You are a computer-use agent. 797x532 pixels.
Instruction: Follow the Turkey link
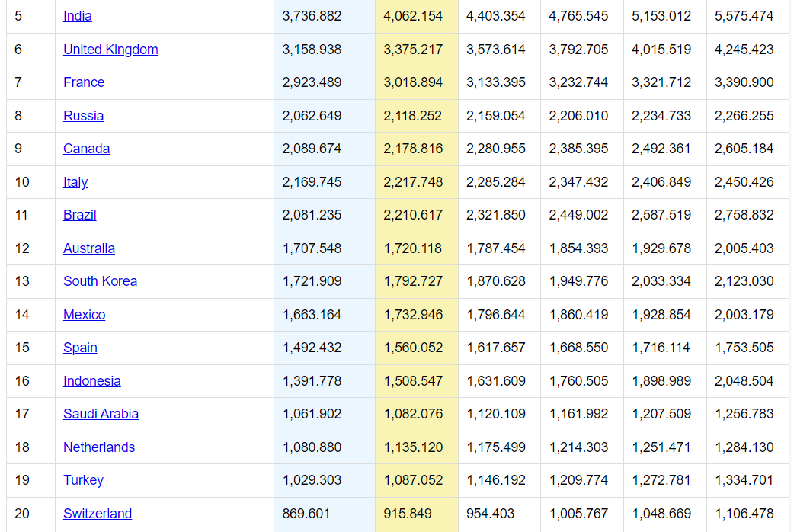coord(83,481)
